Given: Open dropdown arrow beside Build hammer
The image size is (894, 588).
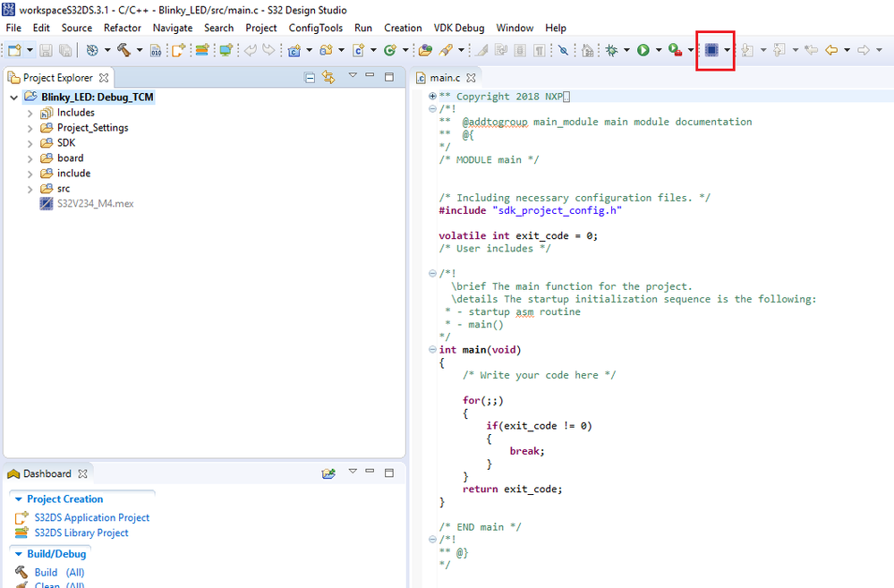Looking at the screenshot, I should tap(139, 50).
